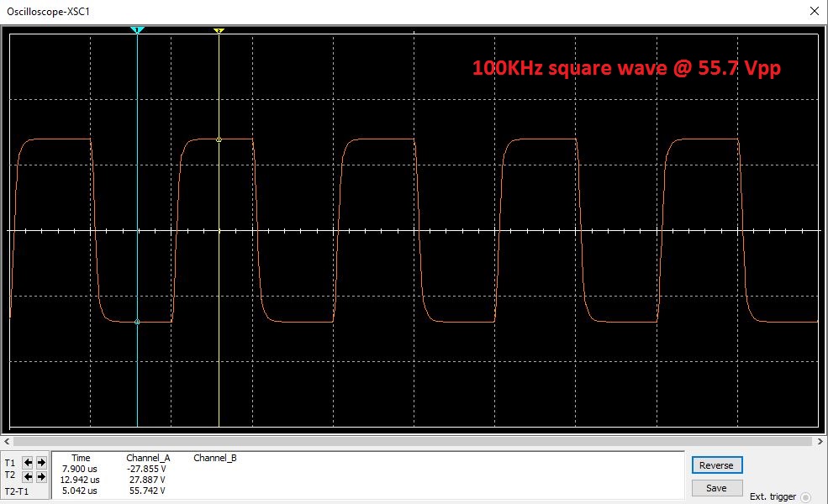Click the T2 cursor point on the waveform peak
The height and width of the screenshot is (504, 828).
219,139
